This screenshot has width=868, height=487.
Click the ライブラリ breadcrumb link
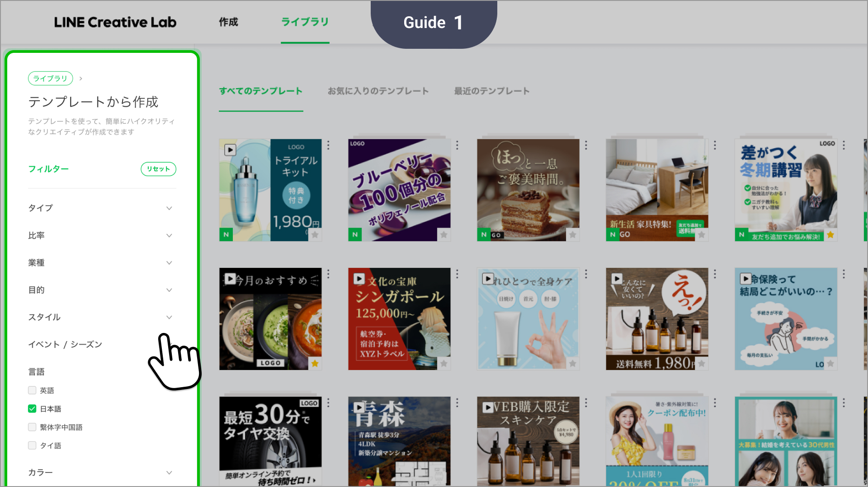50,78
